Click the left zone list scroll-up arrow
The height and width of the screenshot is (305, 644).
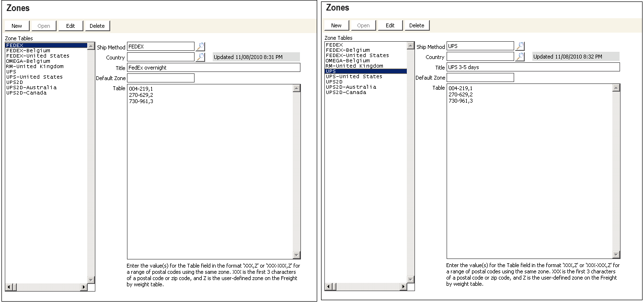91,47
